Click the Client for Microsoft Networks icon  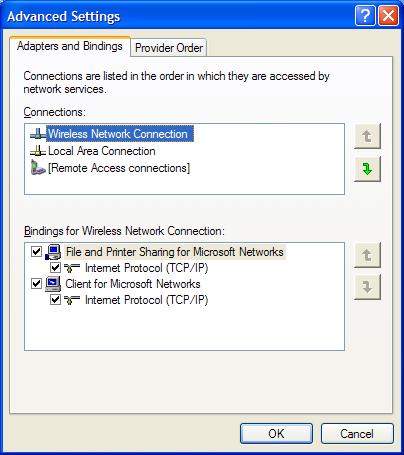(x=53, y=284)
